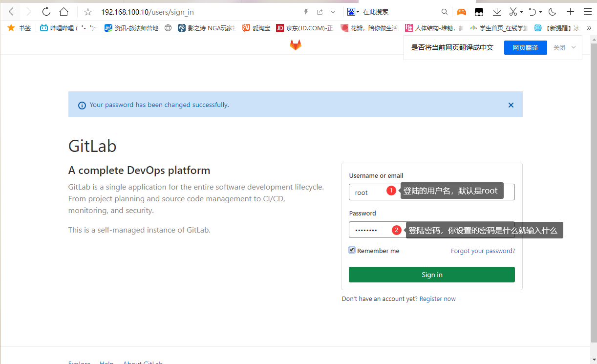Follow the Register now link
Image resolution: width=597 pixels, height=364 pixels.
point(438,299)
